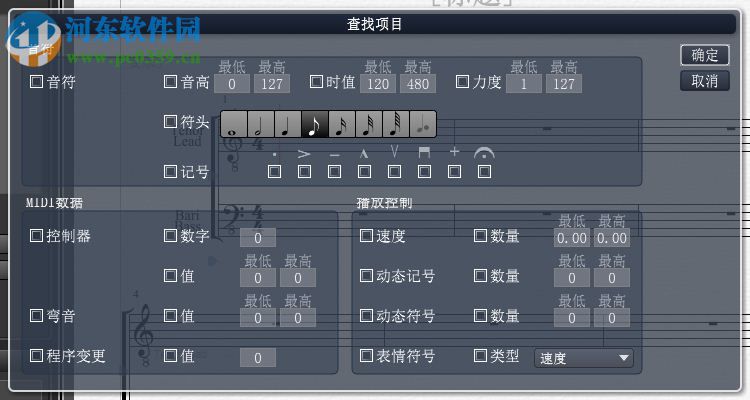Screen dimensions: 750x400
Task: Select the sixteenth note notehead
Action: [342, 124]
